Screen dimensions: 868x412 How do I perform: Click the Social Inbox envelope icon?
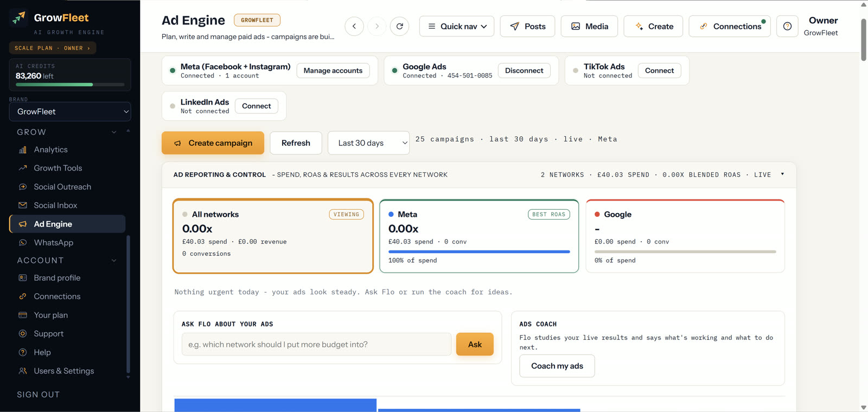click(x=23, y=205)
